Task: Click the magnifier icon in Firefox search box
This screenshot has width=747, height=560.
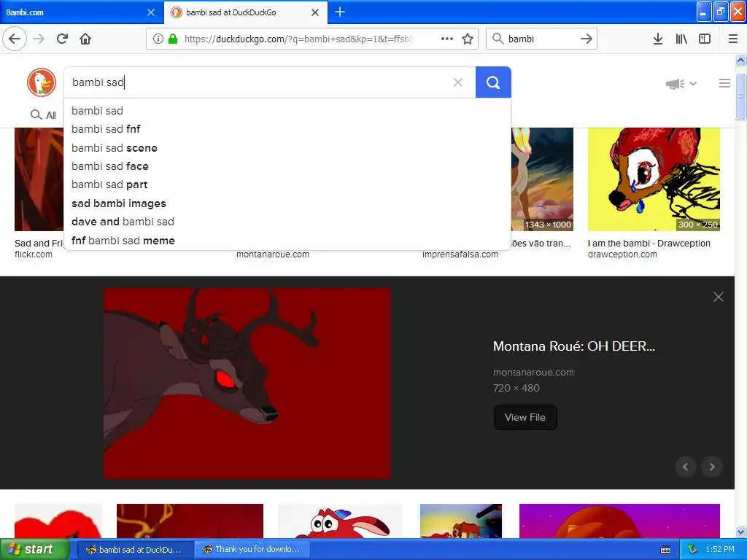Action: (498, 39)
